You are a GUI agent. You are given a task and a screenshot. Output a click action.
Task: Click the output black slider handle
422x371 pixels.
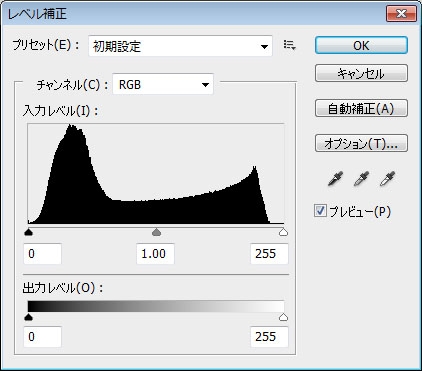tap(29, 317)
